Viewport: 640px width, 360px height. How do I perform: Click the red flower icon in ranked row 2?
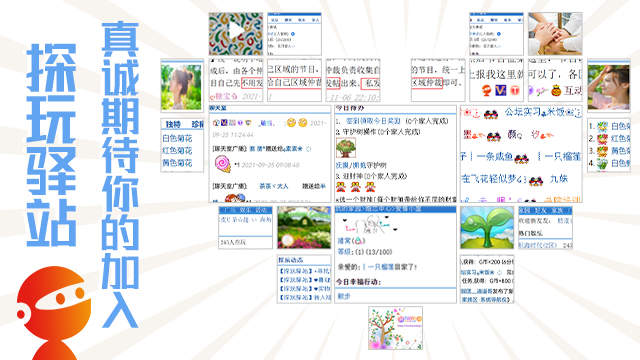tap(602, 139)
